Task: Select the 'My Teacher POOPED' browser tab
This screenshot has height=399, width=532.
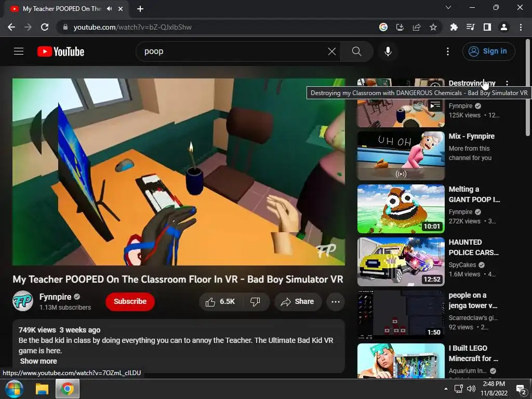Action: click(x=62, y=9)
